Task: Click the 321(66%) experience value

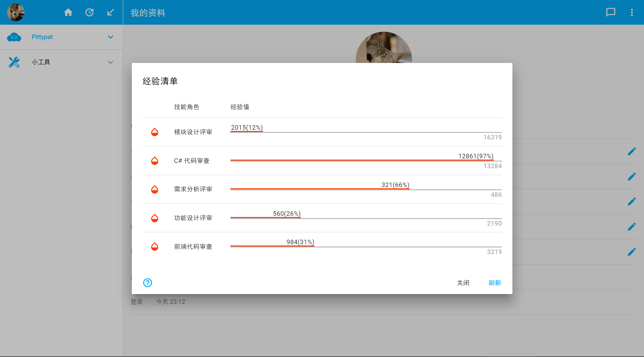Action: (x=395, y=185)
